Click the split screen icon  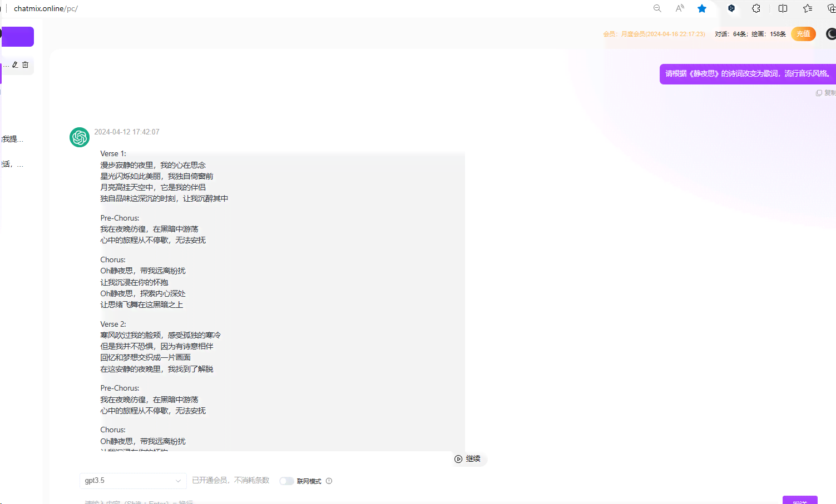(783, 8)
